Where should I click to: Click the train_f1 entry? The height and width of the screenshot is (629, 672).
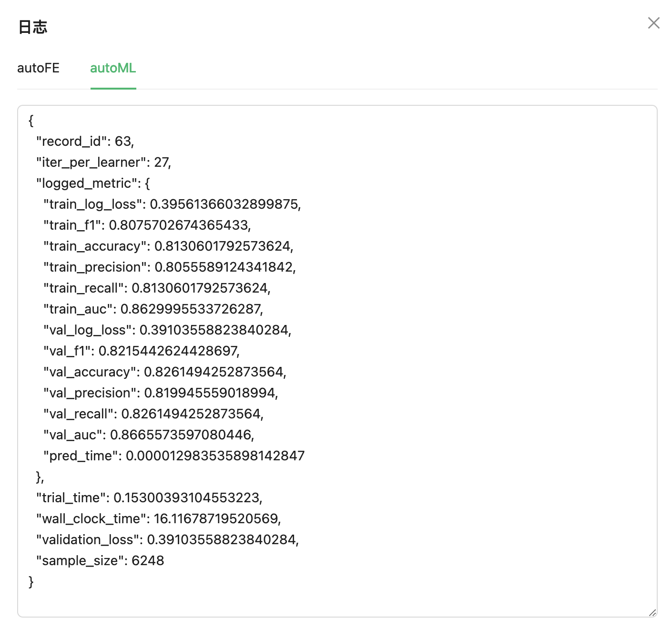(x=147, y=225)
